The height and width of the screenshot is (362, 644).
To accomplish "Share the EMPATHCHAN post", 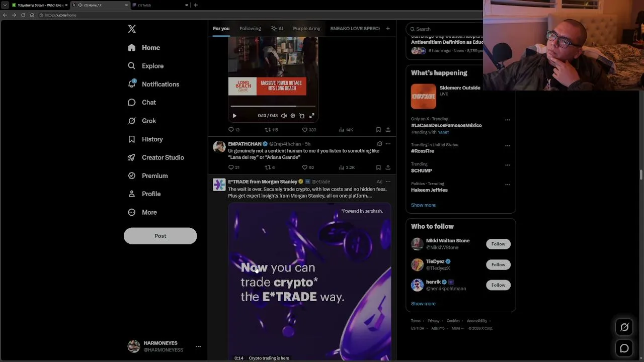I will (388, 167).
